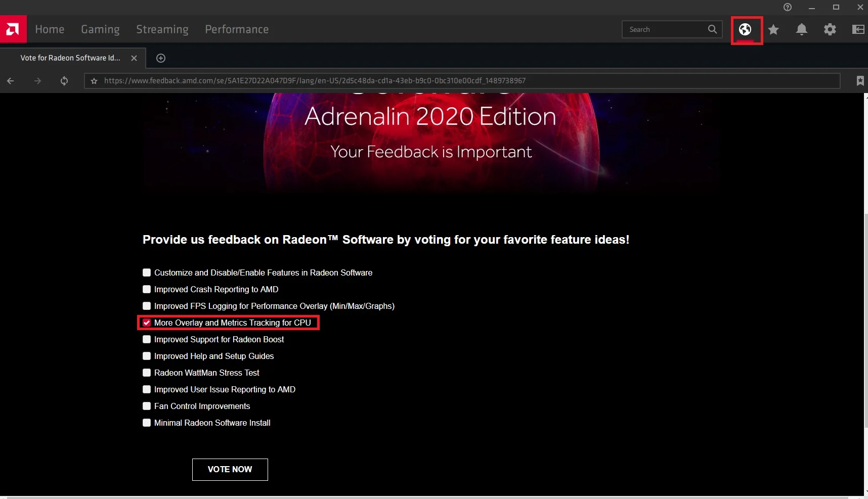Switch to the Streaming section

(x=162, y=29)
